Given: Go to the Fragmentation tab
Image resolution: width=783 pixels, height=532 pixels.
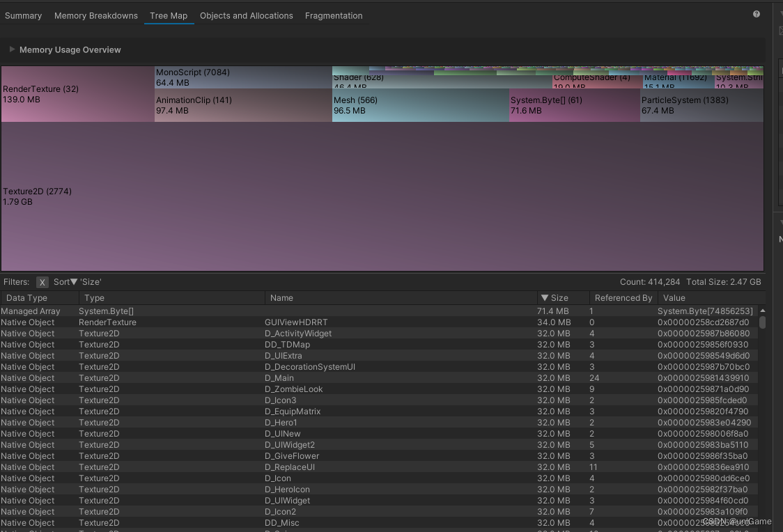Looking at the screenshot, I should [x=334, y=15].
